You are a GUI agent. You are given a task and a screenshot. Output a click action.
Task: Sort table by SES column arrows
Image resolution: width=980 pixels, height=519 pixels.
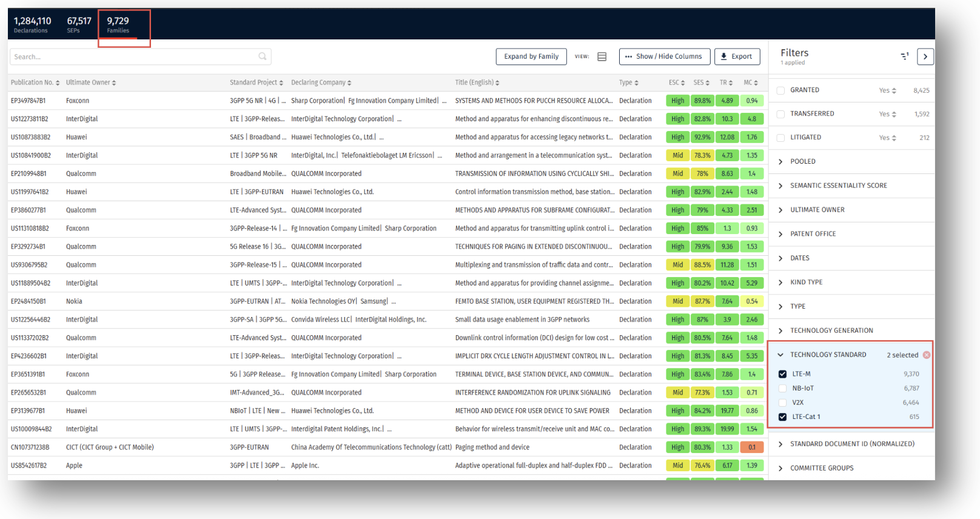(707, 83)
